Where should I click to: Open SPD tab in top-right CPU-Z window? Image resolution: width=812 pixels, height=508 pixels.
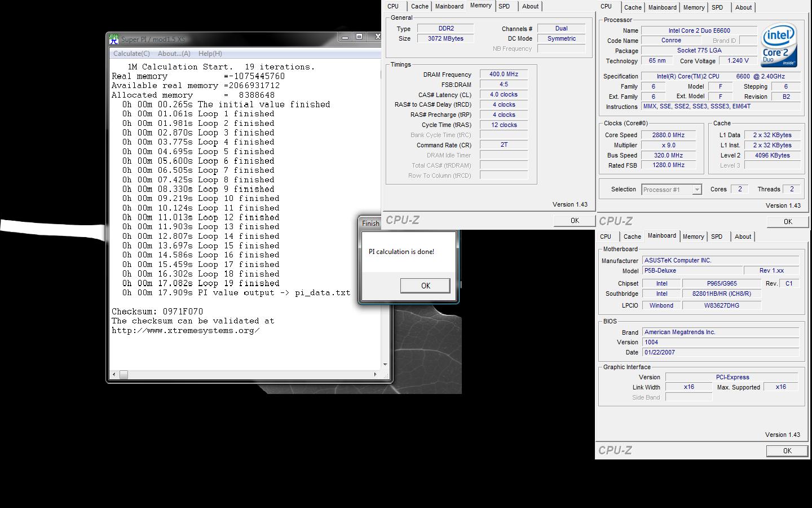coord(717,7)
